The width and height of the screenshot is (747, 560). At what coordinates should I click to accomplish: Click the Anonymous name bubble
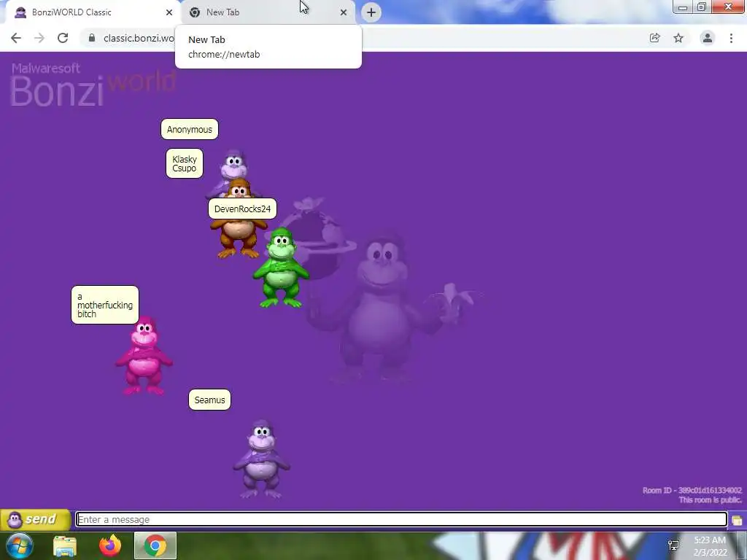click(190, 130)
